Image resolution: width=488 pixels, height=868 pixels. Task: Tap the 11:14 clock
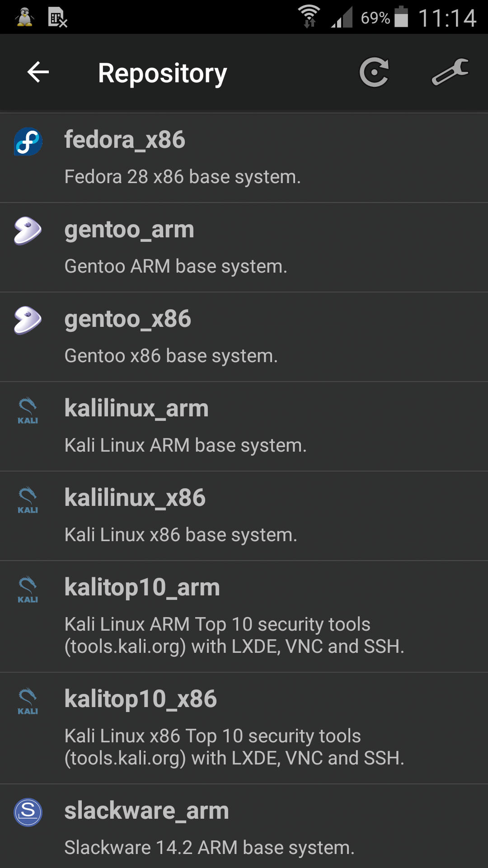[447, 18]
